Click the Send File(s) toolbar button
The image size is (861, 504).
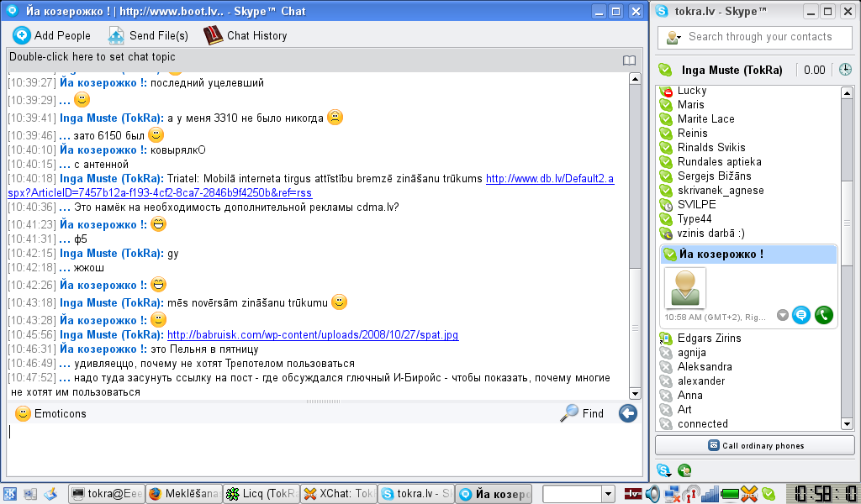[148, 35]
